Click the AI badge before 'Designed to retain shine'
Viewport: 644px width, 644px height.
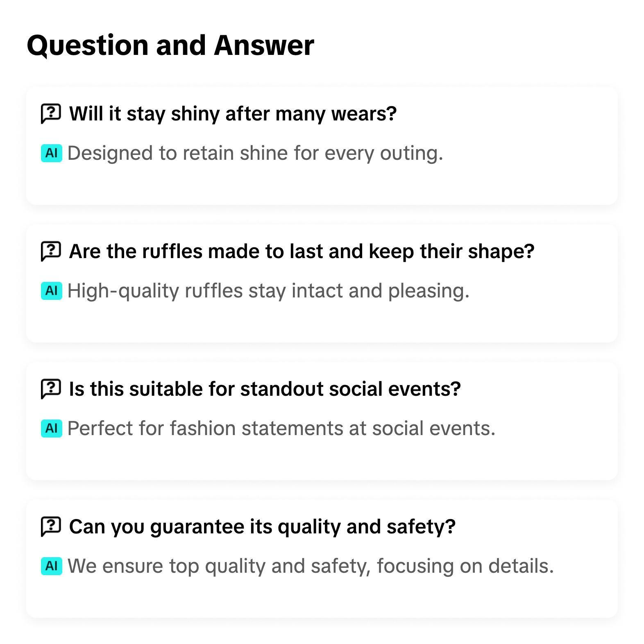[x=51, y=153]
